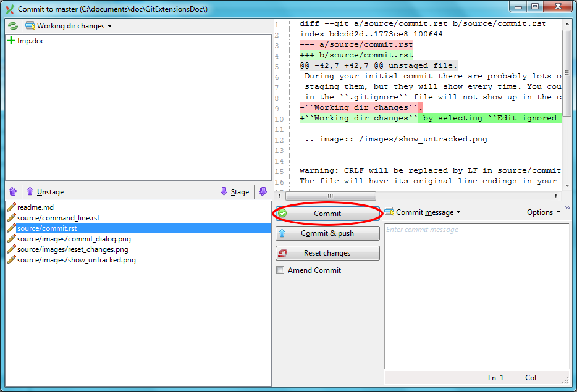Image resolution: width=577 pixels, height=392 pixels.
Task: Click the Working dir changes icon
Action: pyautogui.click(x=30, y=26)
